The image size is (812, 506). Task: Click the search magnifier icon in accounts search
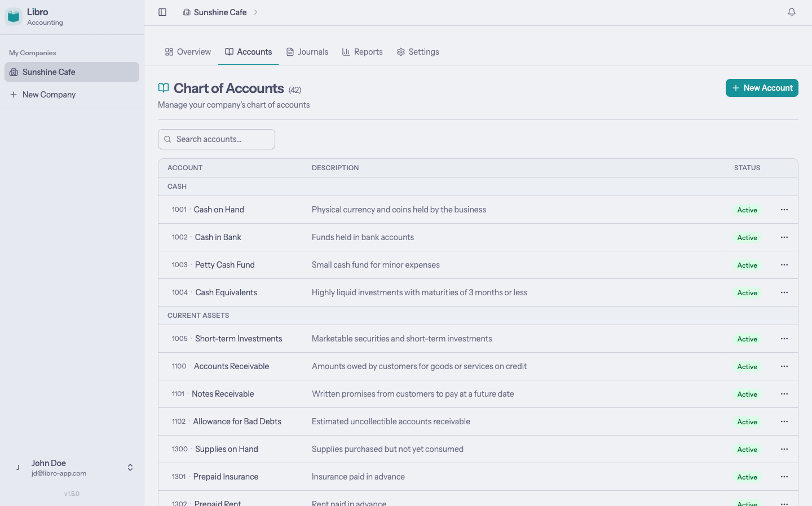pyautogui.click(x=167, y=139)
